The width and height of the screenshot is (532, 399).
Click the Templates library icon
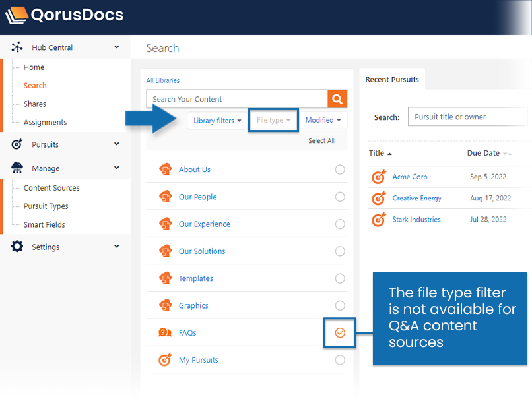pyautogui.click(x=165, y=278)
